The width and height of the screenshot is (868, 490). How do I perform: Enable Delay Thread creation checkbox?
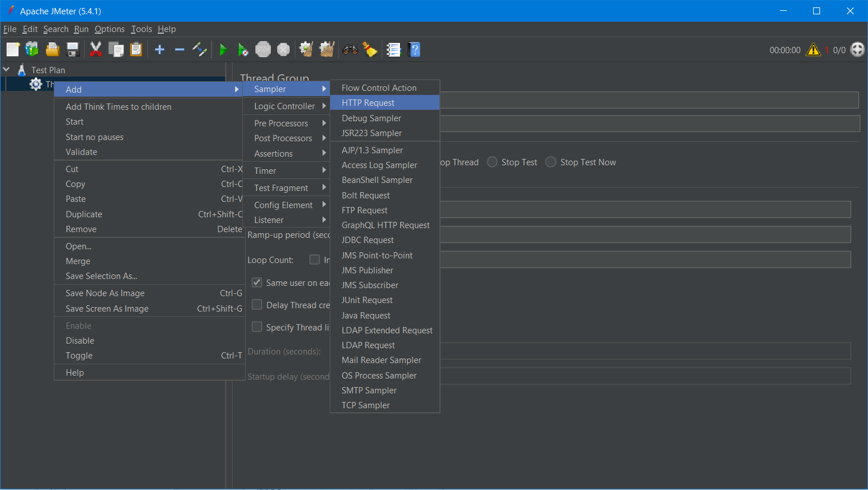tap(257, 305)
